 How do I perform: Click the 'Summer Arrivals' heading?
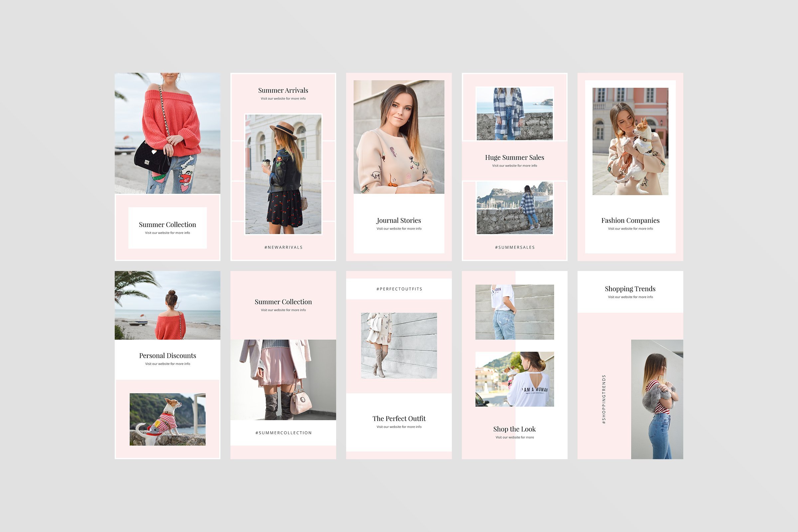[283, 90]
